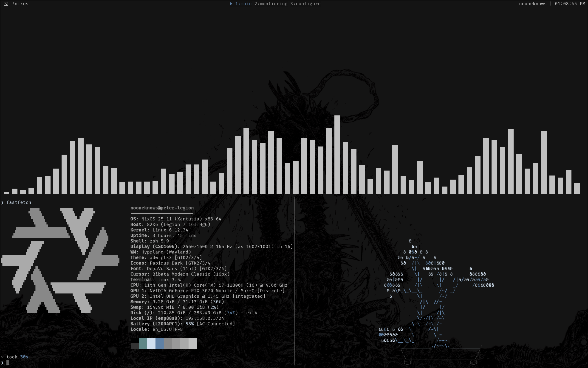Click the Shell: zsh 5.9 line
This screenshot has width=588, height=368.
pos(150,241)
